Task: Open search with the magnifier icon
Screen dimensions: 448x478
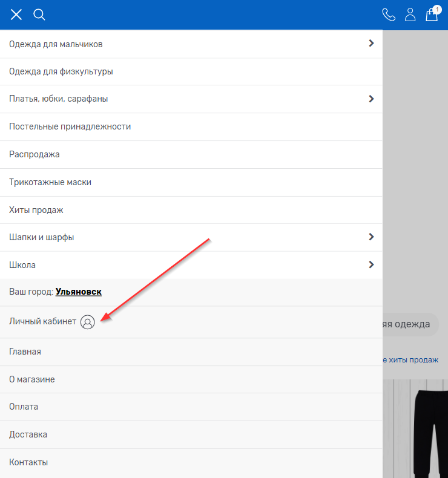Action: pyautogui.click(x=39, y=15)
